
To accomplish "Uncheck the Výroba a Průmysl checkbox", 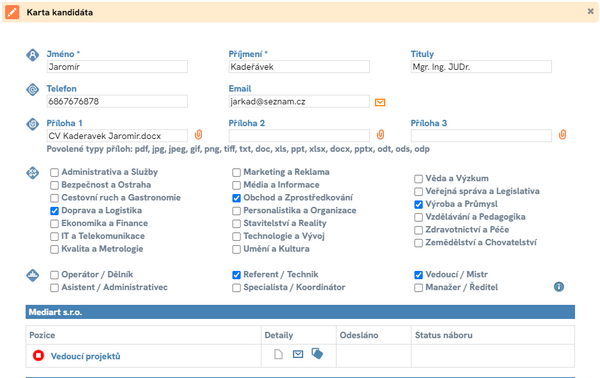I will pyautogui.click(x=419, y=204).
